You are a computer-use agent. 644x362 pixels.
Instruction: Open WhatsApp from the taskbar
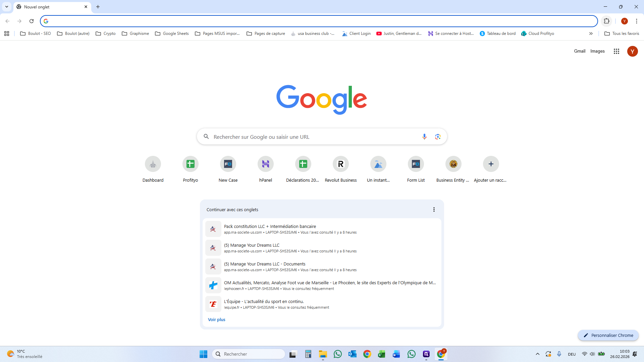pos(338,354)
